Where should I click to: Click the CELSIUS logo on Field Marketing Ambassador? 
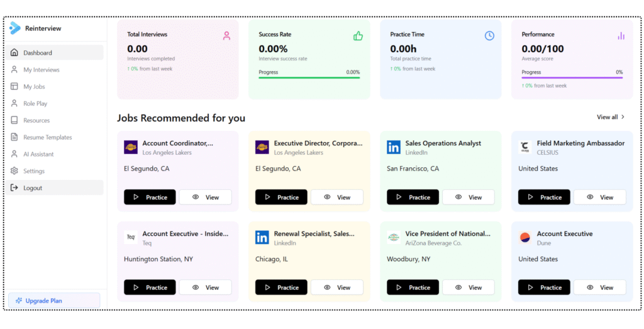(525, 147)
